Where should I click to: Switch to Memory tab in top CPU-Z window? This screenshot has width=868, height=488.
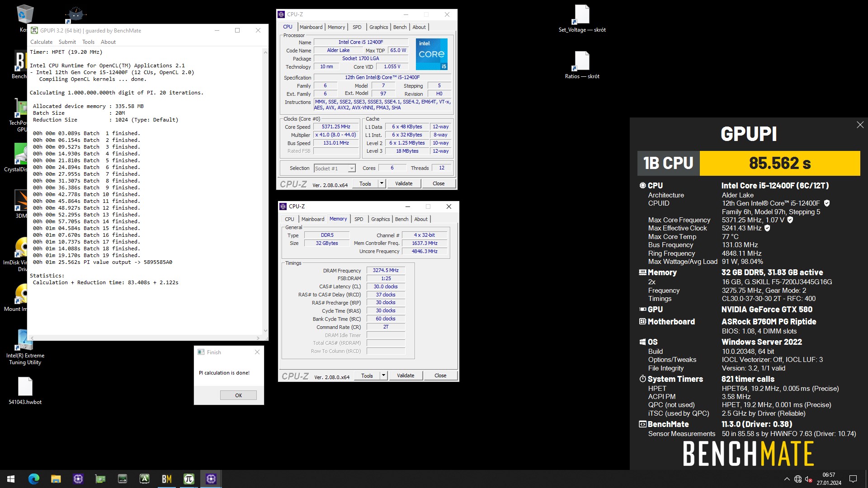[x=336, y=27]
